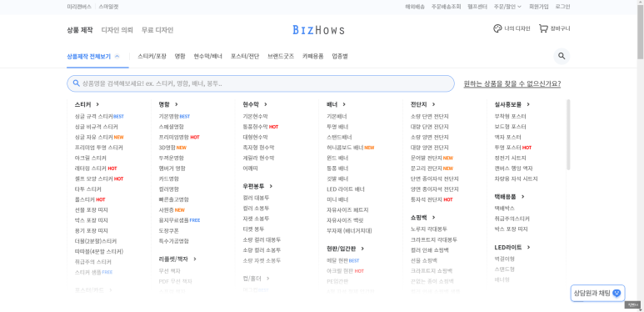644x312 pixels.
Task: Select 기본명함 BEST
Action: tap(174, 117)
